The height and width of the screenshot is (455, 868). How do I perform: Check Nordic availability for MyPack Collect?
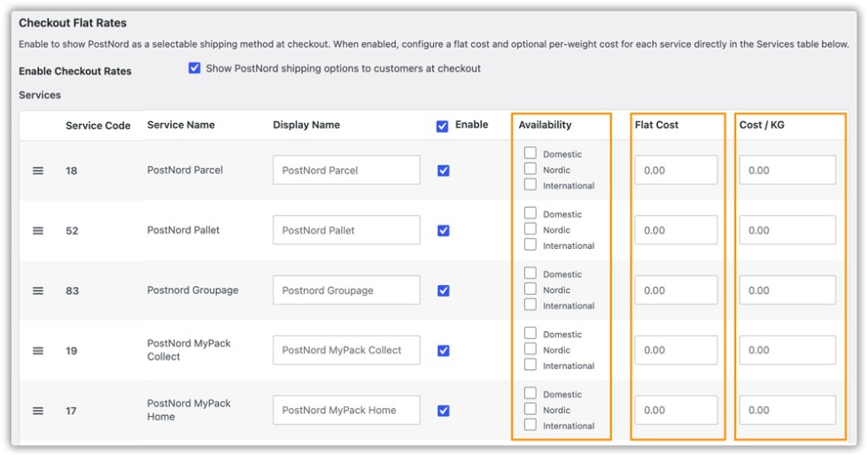click(531, 349)
